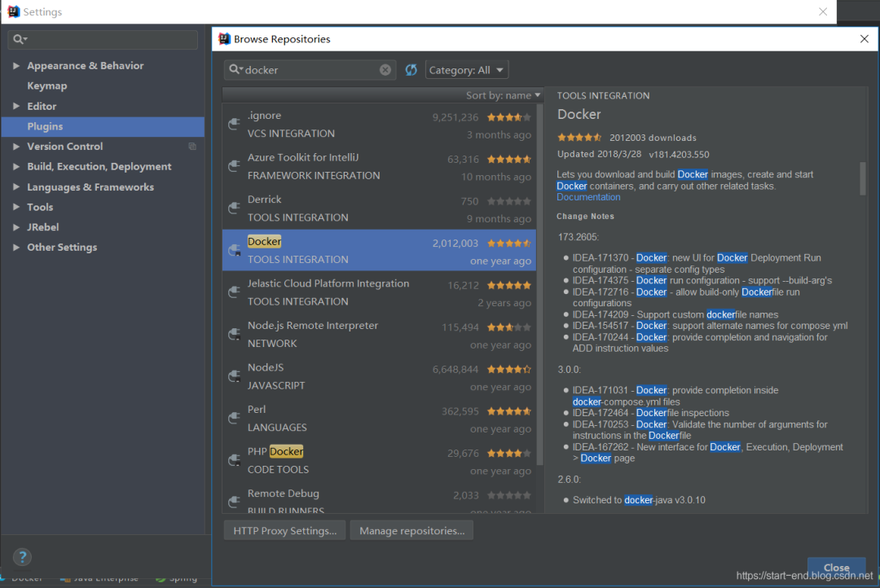Open the Documentation link for Docker
This screenshot has height=588, width=880.
click(x=588, y=196)
